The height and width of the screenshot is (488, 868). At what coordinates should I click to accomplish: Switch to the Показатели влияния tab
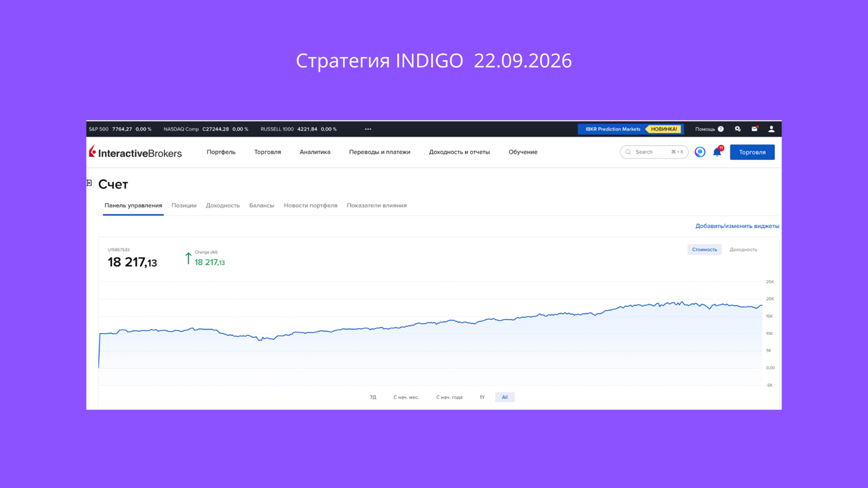click(x=377, y=205)
